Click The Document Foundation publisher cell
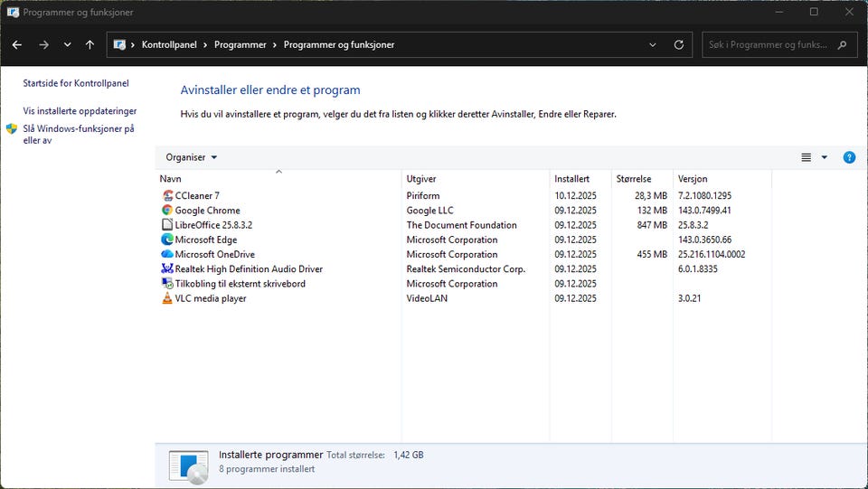Image resolution: width=868 pixels, height=489 pixels. pyautogui.click(x=462, y=224)
